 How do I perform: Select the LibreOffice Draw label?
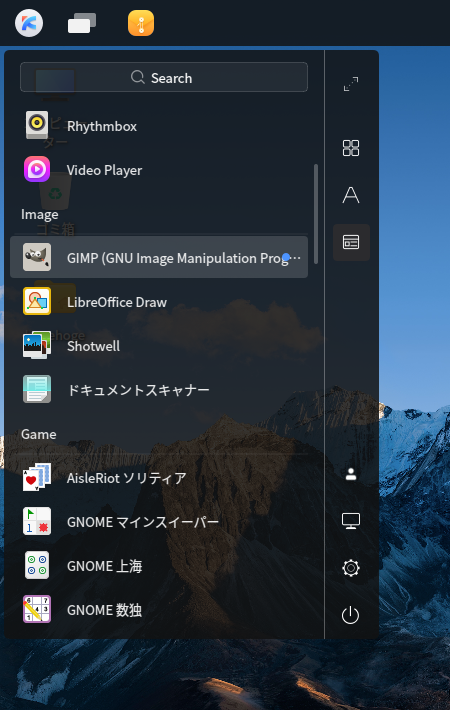pos(117,302)
